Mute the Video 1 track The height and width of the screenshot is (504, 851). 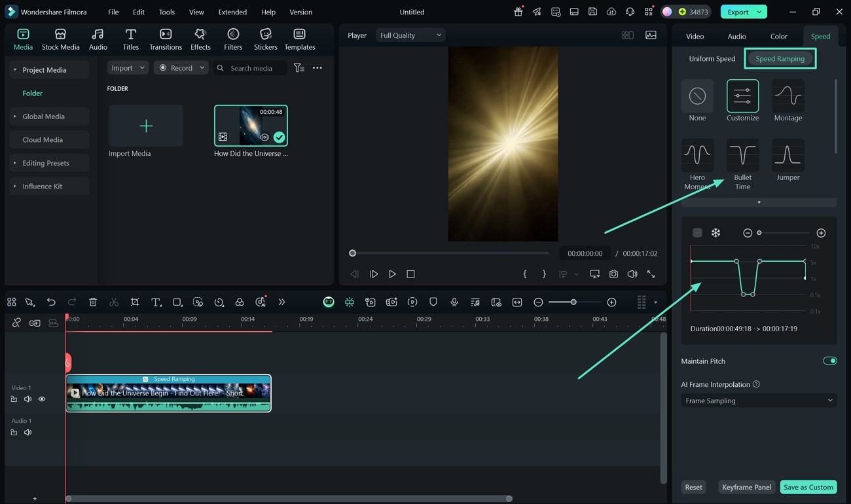click(27, 399)
